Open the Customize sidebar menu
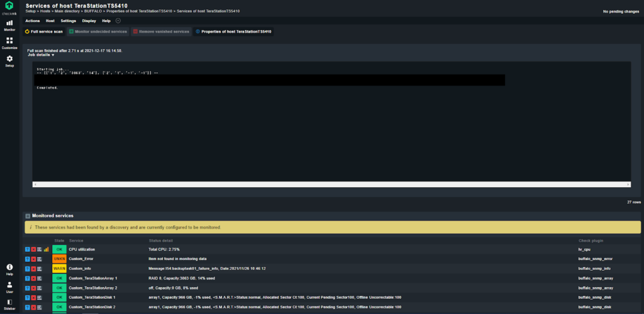 (9, 43)
